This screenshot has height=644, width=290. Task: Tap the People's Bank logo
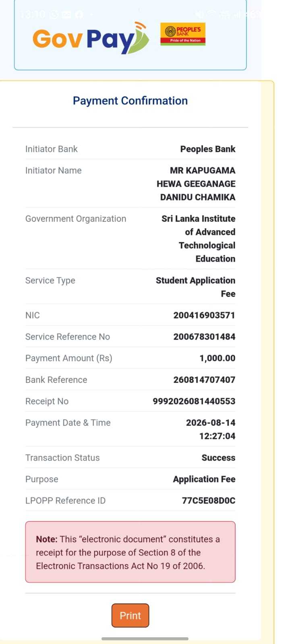(183, 34)
